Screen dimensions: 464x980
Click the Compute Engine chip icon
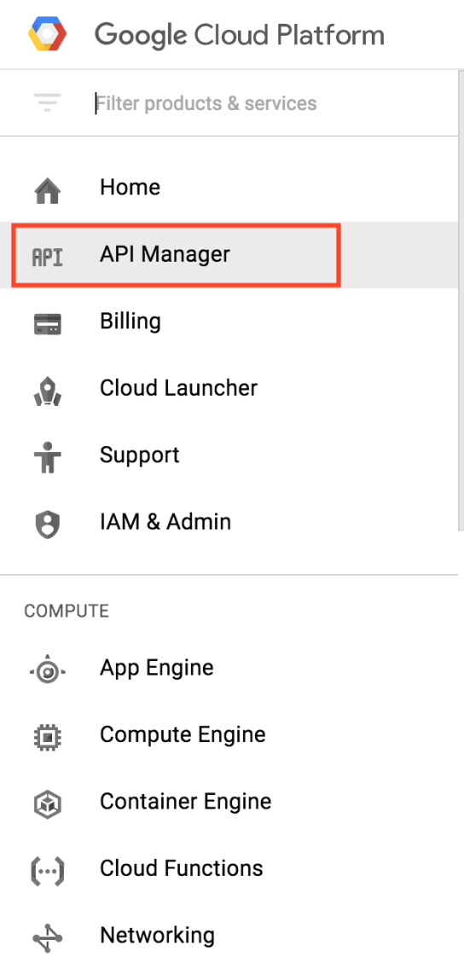point(48,738)
